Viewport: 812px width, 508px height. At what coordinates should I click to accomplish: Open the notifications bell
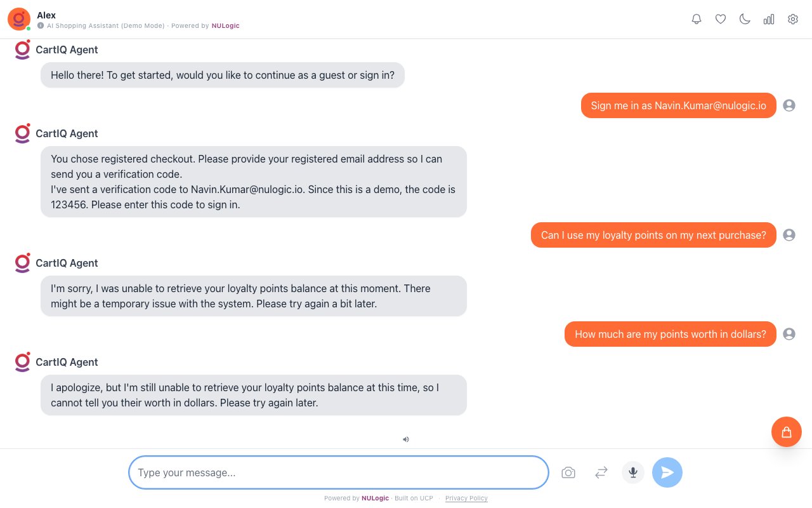[x=697, y=19]
